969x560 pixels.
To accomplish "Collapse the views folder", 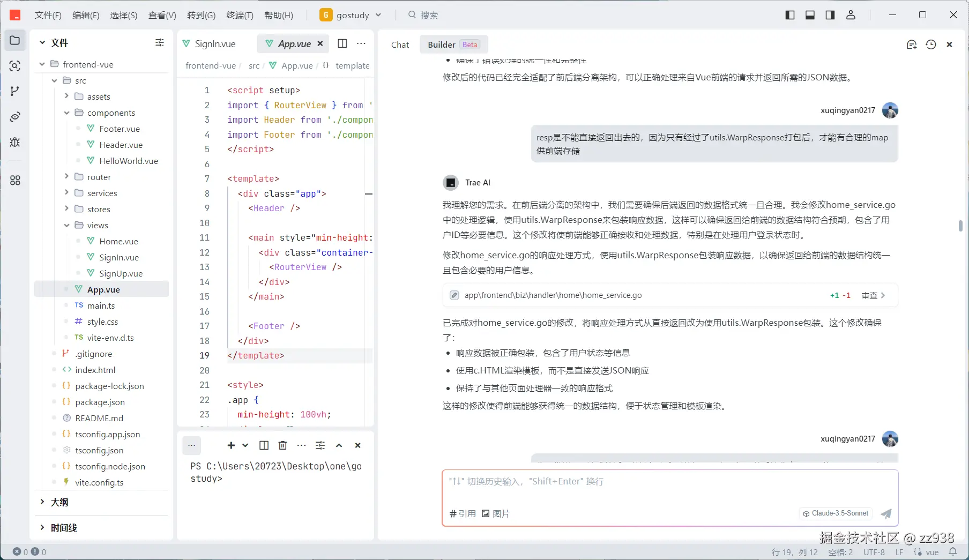I will pos(66,225).
